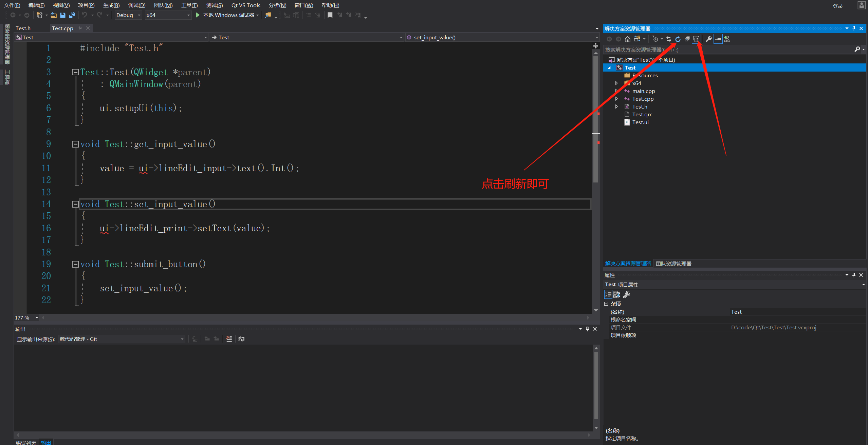This screenshot has height=445, width=868.
Task: Start the Local Windows Debugger
Action: pos(198,15)
